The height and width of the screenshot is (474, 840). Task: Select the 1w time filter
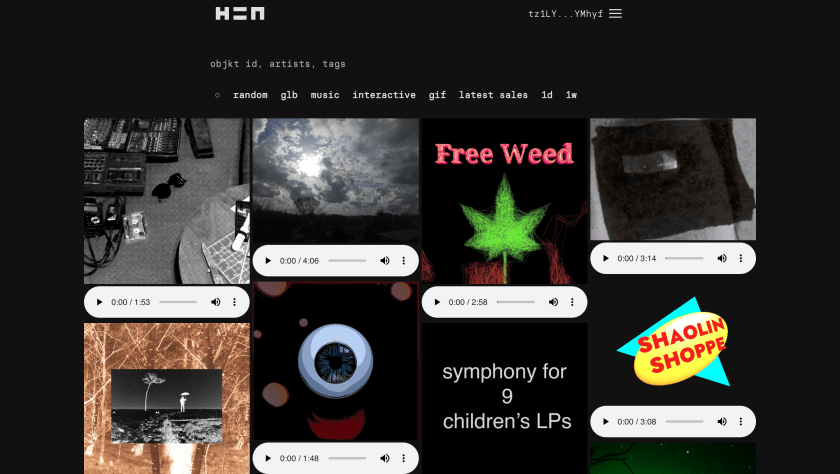[571, 95]
